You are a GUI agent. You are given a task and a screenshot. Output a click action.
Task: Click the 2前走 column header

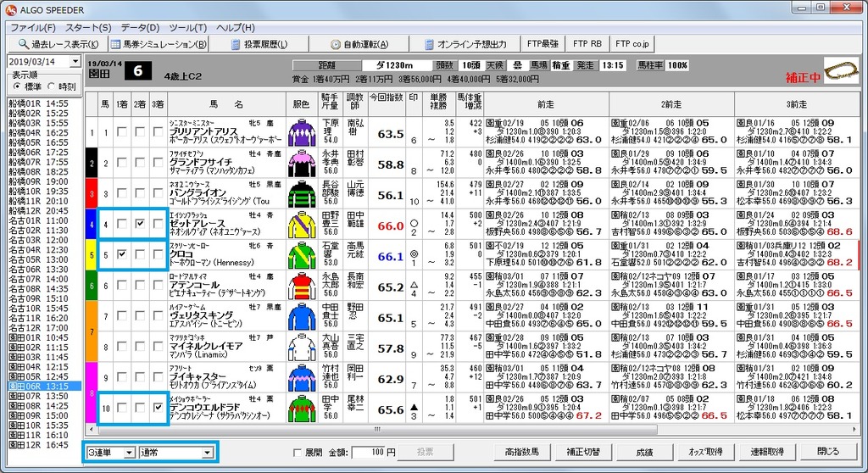click(671, 103)
